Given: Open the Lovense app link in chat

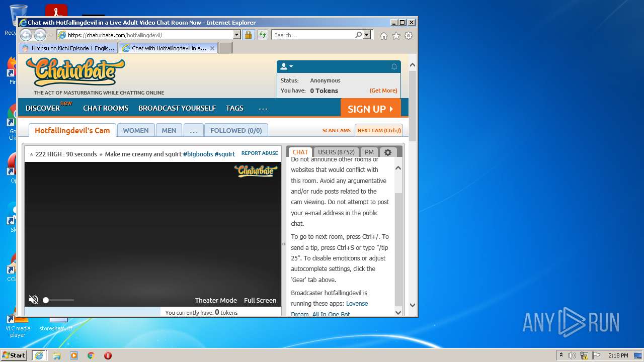Looking at the screenshot, I should click(x=357, y=304).
